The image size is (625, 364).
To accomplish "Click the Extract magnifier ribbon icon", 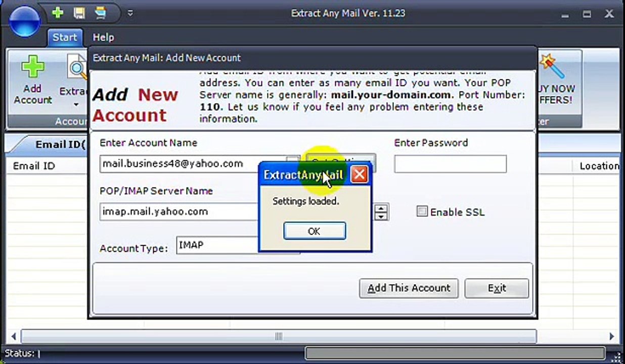I will 77,68.
